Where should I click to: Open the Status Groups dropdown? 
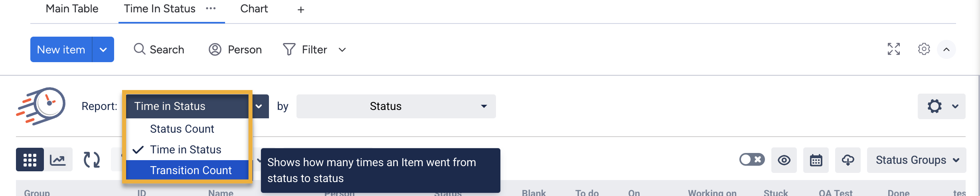(x=917, y=160)
